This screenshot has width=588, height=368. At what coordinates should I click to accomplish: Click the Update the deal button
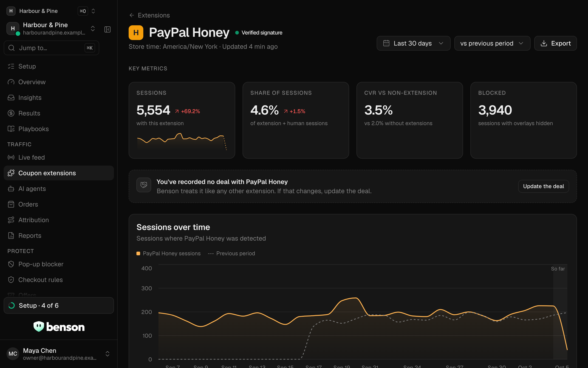543,186
